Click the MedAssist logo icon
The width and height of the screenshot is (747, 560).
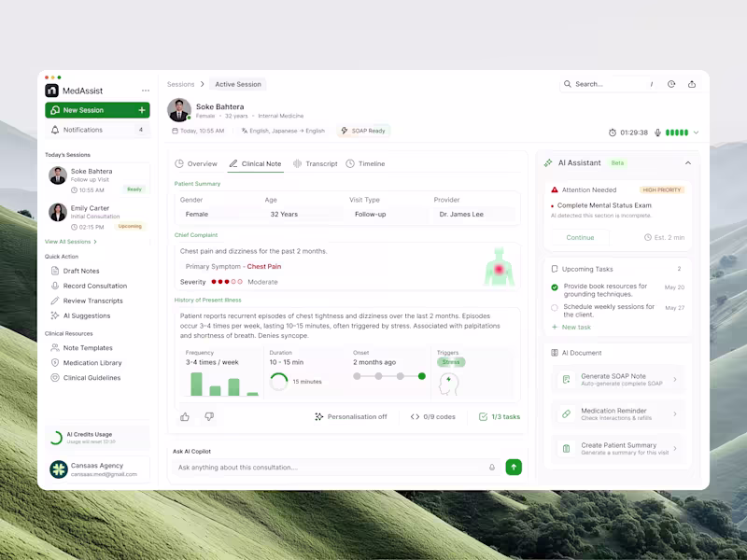click(x=51, y=91)
